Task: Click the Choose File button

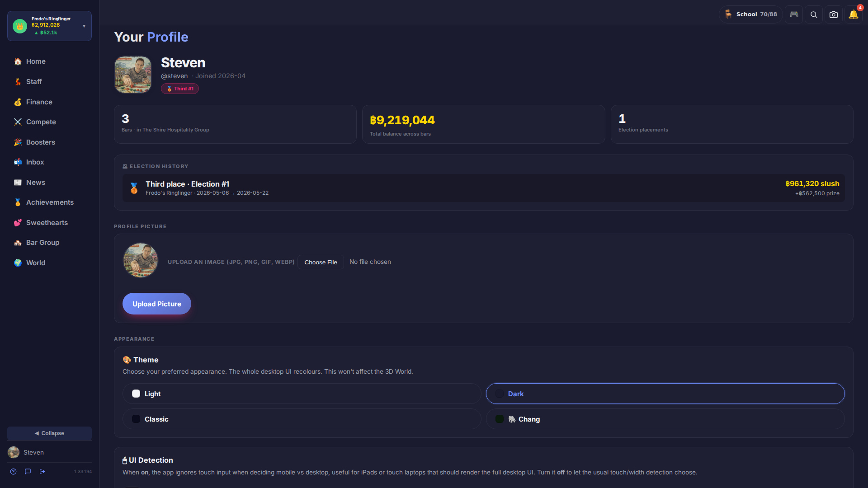Action: (x=321, y=262)
